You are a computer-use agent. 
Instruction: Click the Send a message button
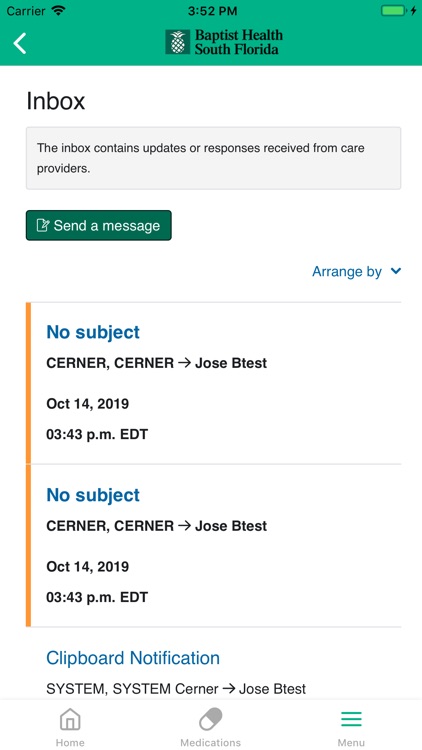tap(99, 225)
